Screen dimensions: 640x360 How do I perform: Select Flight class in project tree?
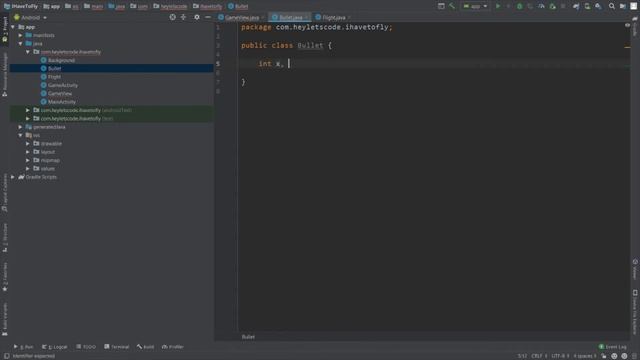coord(54,77)
